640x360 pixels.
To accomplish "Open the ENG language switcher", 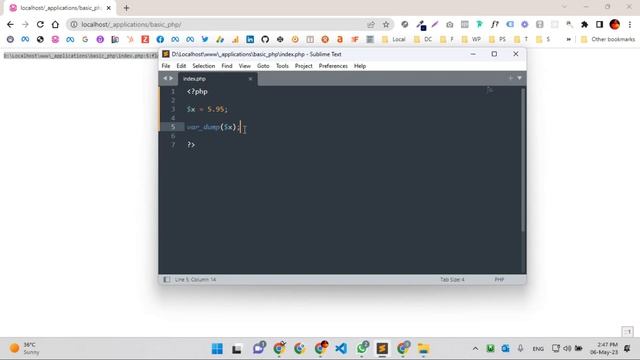I will click(538, 349).
